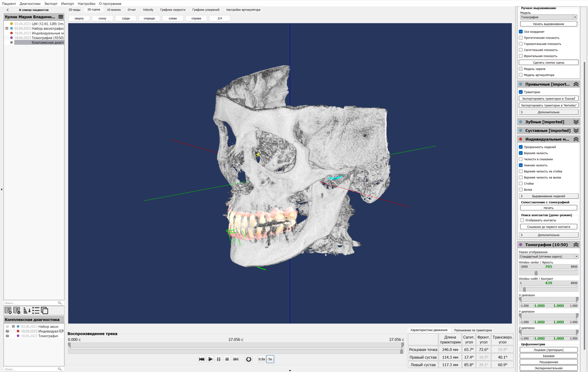Skip to the start of the track
588x372 pixels.
(x=202, y=359)
